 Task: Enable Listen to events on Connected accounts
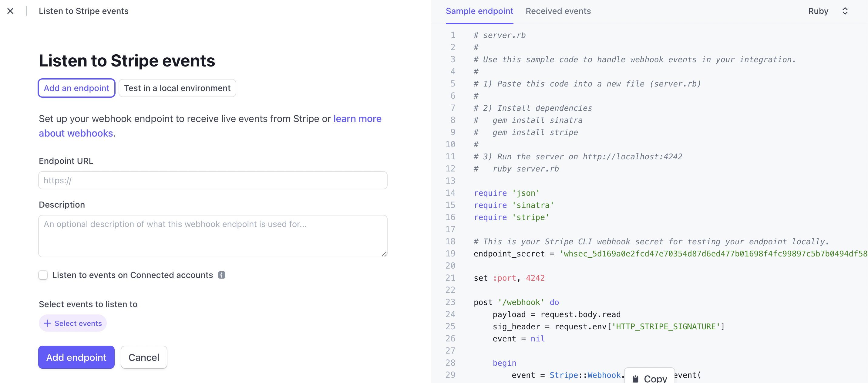[43, 275]
